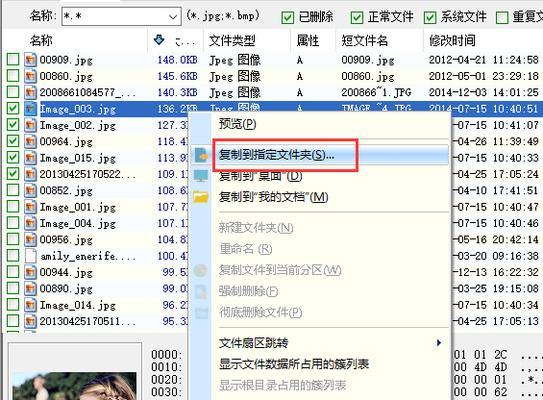Uncheck the Image_002.jpg row checkbox
543x400 pixels.
13,124
